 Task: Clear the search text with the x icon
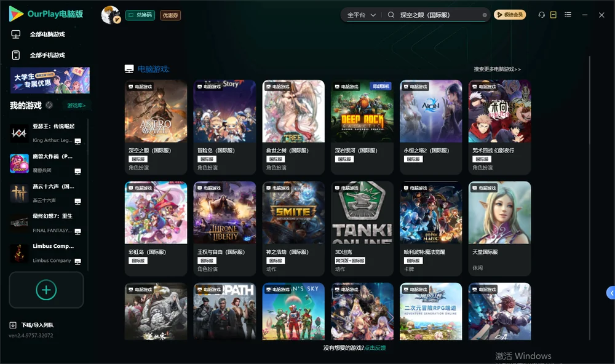485,15
